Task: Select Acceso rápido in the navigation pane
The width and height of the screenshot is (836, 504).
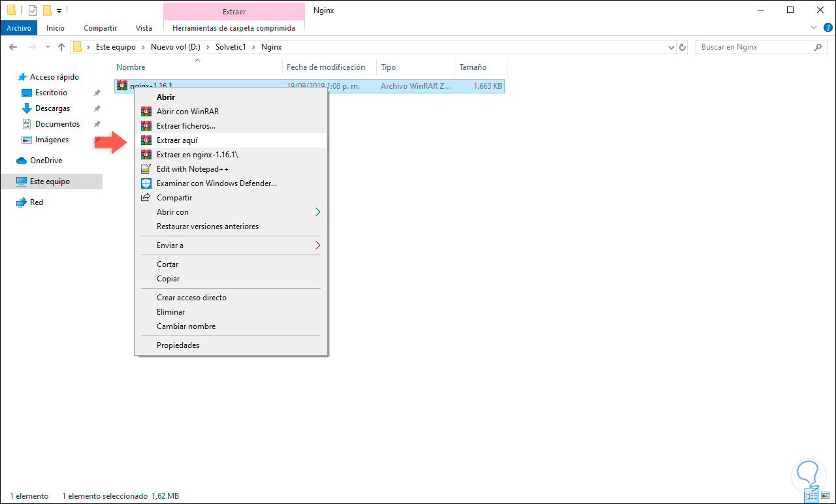Action: tap(54, 77)
